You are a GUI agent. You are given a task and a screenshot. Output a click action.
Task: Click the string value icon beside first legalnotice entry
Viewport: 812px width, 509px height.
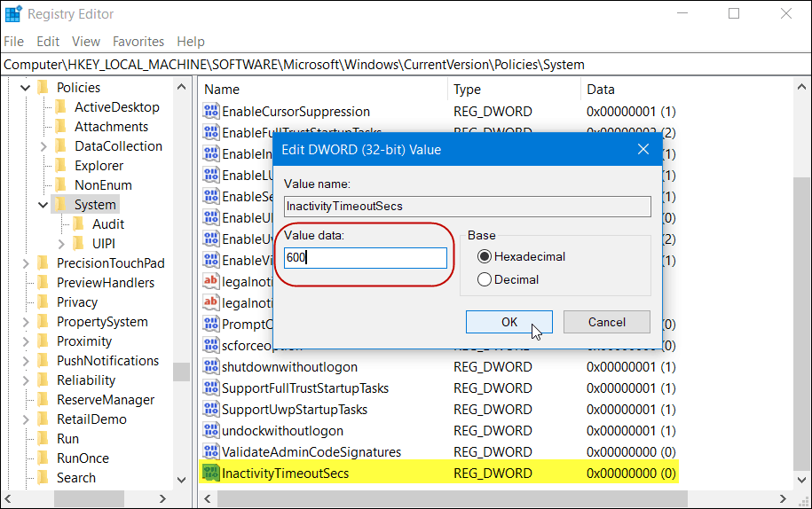pos(211,281)
